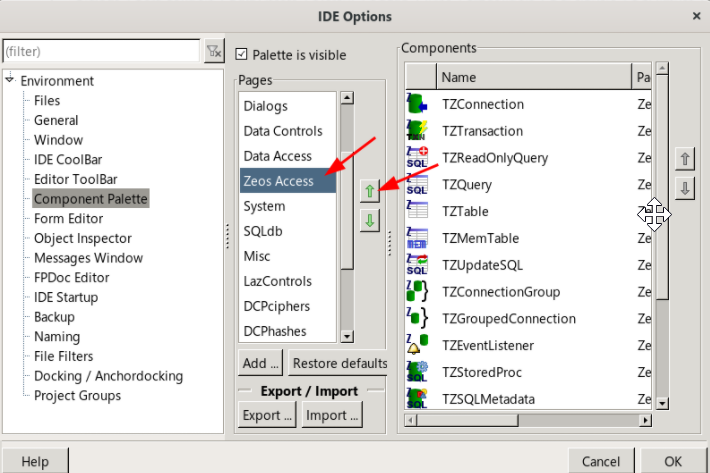Select Dialogs in Pages list
710x473 pixels.
pyautogui.click(x=288, y=106)
